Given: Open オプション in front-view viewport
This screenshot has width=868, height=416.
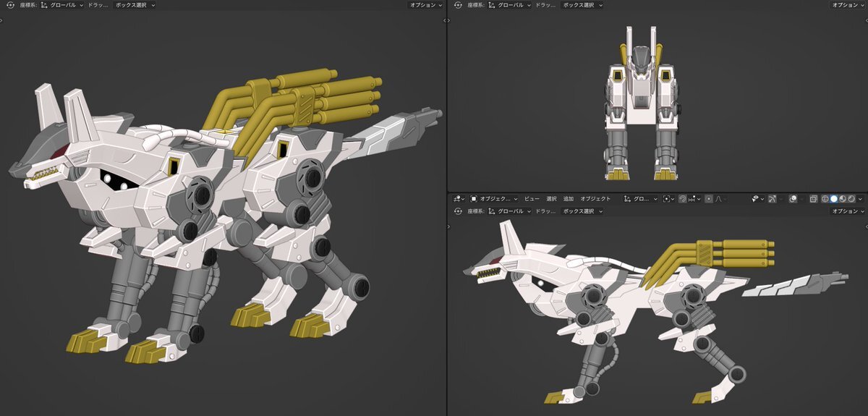Looking at the screenshot, I should tap(848, 4).
